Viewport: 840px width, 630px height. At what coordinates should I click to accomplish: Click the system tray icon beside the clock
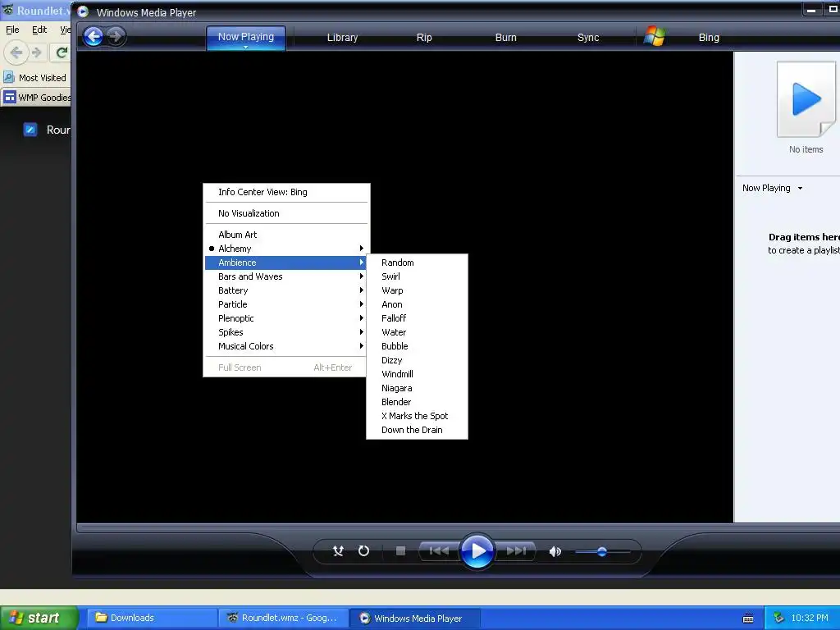click(x=779, y=618)
